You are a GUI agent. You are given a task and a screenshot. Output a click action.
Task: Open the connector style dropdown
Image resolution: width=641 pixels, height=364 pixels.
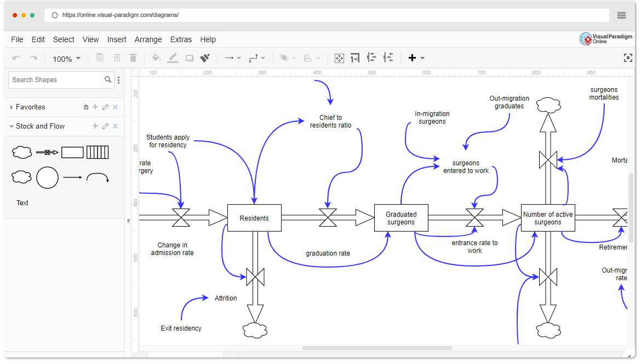[x=255, y=57]
